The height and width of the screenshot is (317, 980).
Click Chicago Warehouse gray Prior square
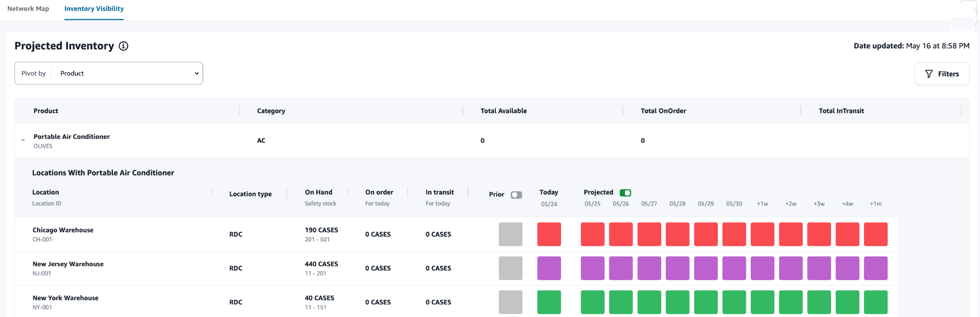[x=510, y=234]
